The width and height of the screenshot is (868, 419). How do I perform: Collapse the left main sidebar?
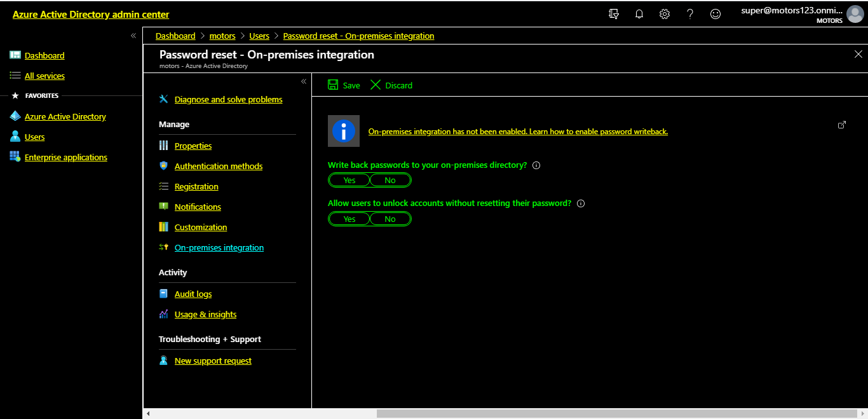tap(133, 36)
